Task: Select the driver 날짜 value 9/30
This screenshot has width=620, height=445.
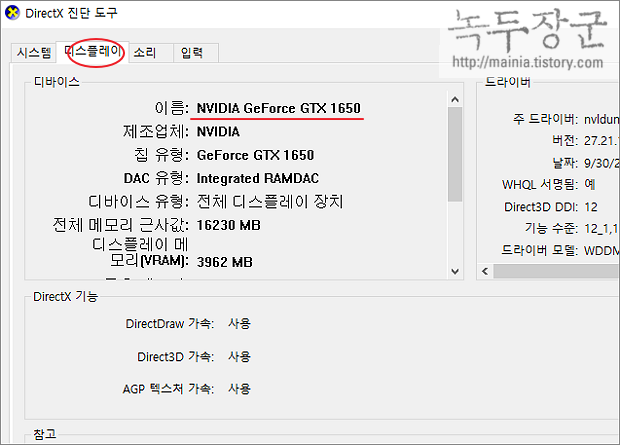Action: (x=601, y=163)
